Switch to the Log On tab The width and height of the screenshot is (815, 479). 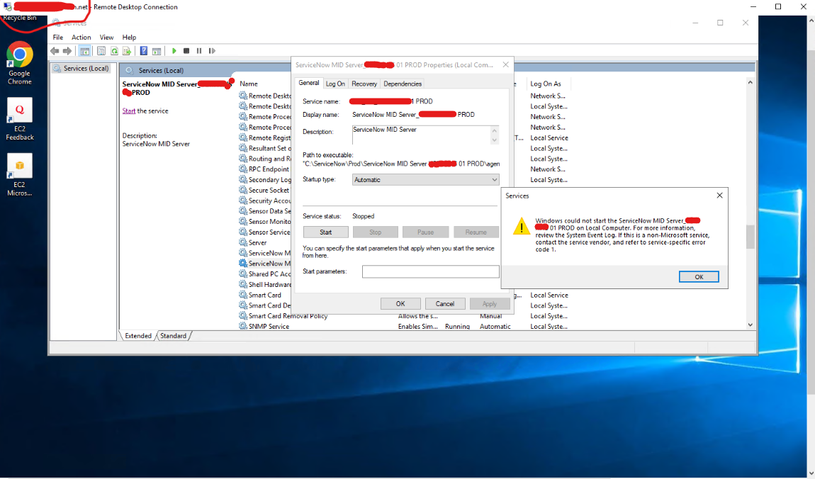(335, 84)
